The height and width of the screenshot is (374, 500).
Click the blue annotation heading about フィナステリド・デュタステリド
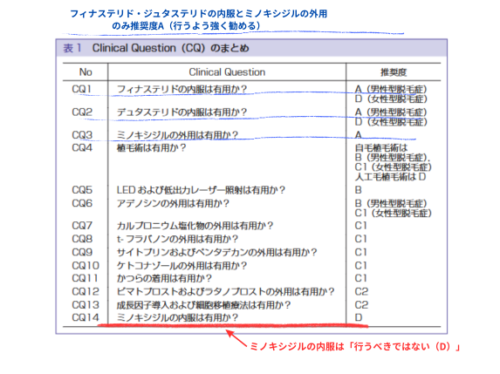tap(199, 20)
